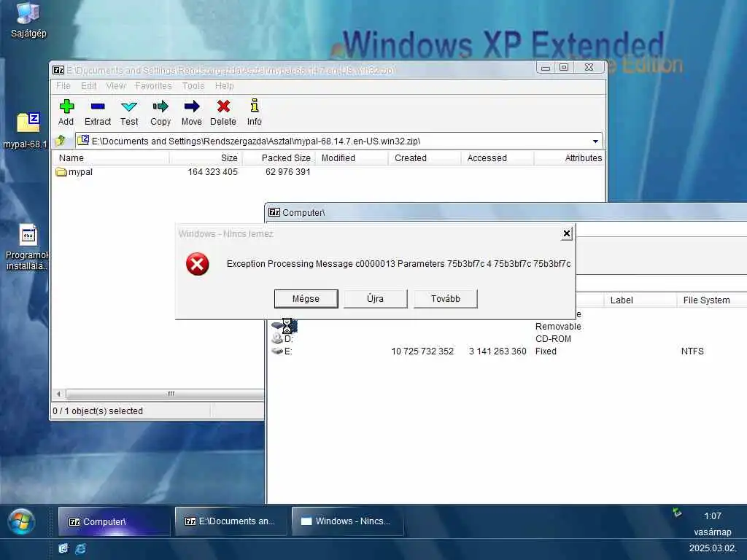Open the Favorites menu
Viewport: 747px width, 560px height.
[153, 86]
